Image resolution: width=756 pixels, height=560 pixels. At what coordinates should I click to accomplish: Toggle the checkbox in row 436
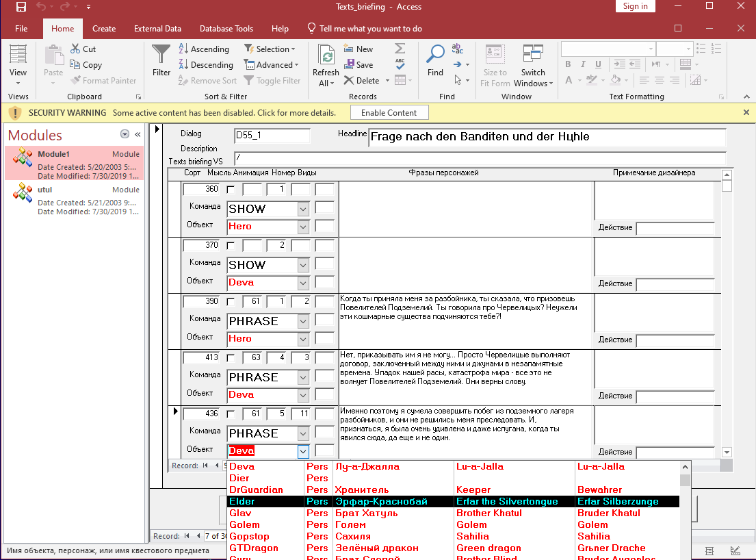click(231, 414)
